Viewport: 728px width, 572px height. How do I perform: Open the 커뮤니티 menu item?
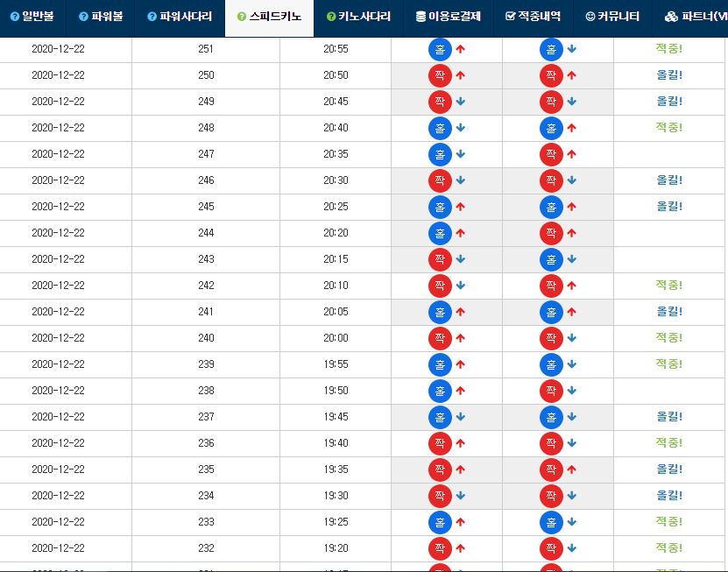click(x=612, y=17)
